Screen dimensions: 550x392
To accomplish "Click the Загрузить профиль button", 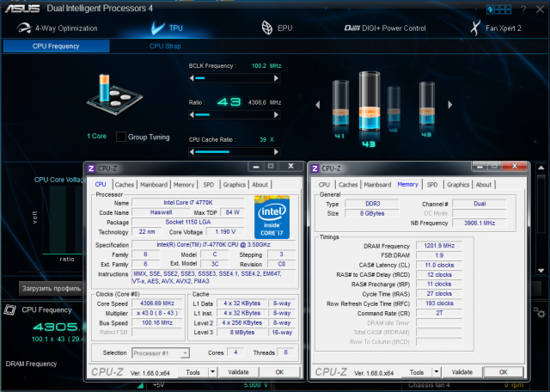I will point(52,289).
